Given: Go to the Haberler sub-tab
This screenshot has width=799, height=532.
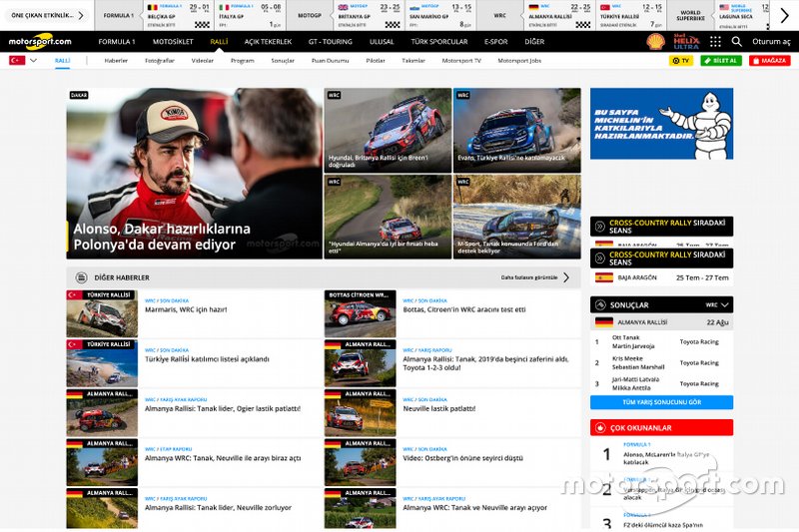Looking at the screenshot, I should (116, 61).
